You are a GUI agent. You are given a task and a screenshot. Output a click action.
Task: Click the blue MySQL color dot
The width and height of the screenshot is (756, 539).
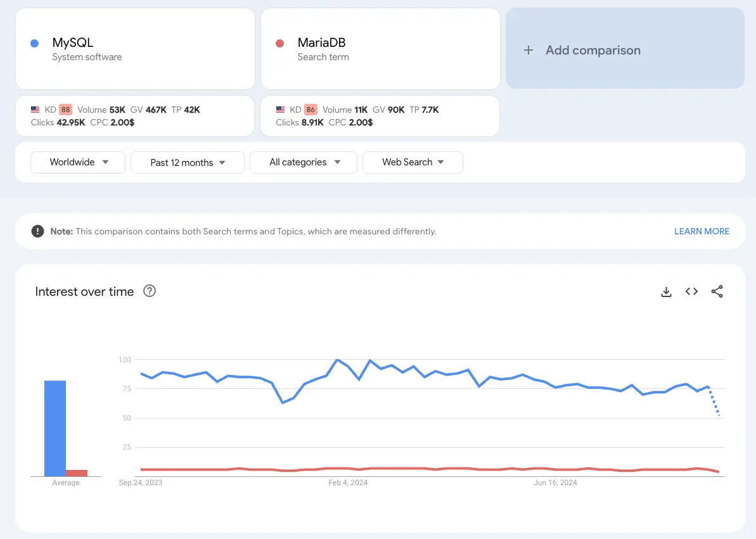tap(34, 42)
